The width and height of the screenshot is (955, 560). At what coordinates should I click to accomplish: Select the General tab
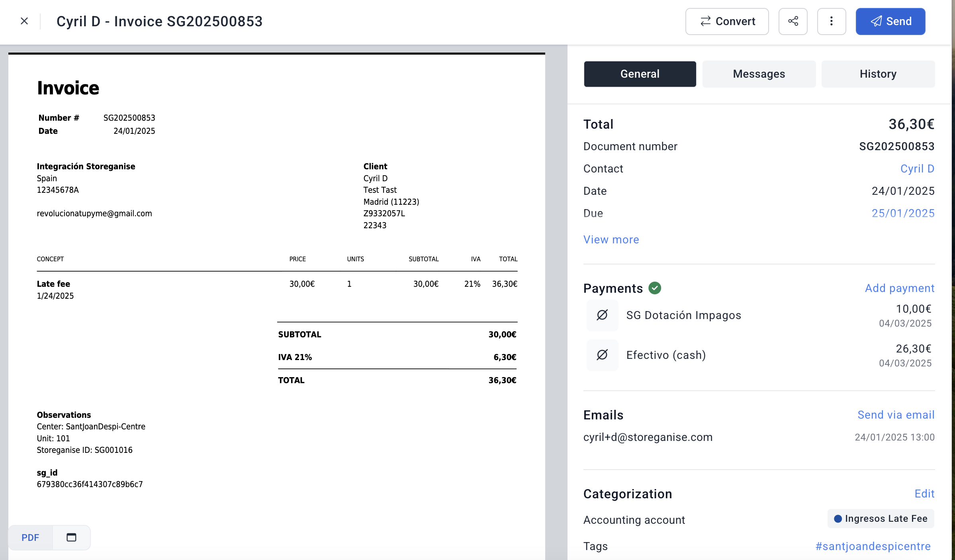[x=640, y=74]
